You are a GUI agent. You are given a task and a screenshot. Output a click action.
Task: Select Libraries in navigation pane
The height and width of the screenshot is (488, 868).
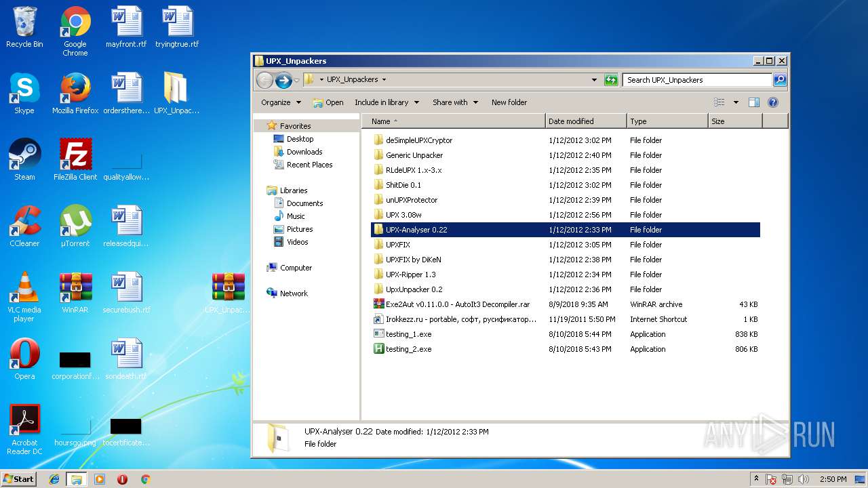(x=294, y=190)
